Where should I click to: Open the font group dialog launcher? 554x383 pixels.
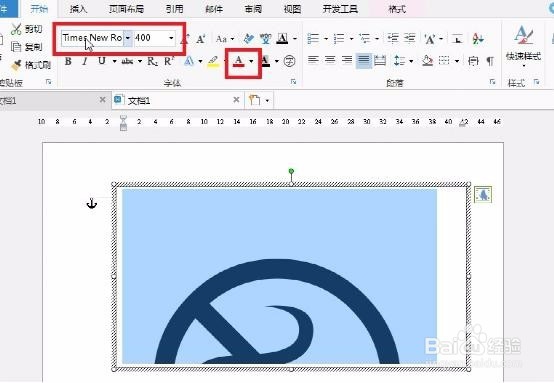(x=293, y=82)
